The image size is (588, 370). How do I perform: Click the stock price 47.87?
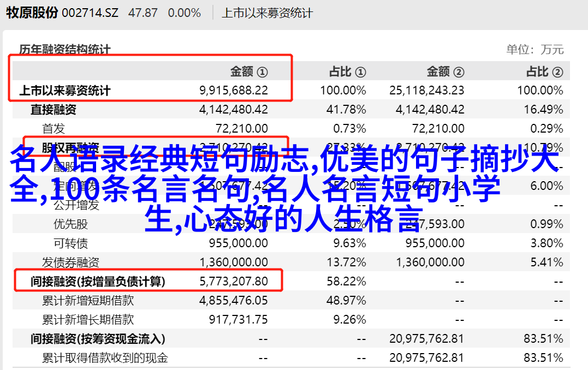point(142,13)
